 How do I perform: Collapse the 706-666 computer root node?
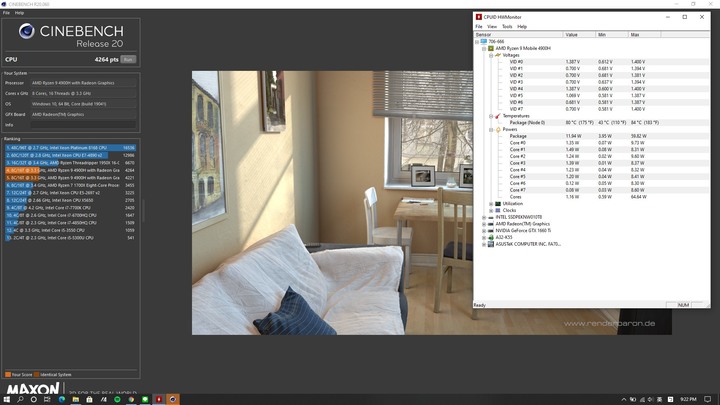click(x=477, y=41)
